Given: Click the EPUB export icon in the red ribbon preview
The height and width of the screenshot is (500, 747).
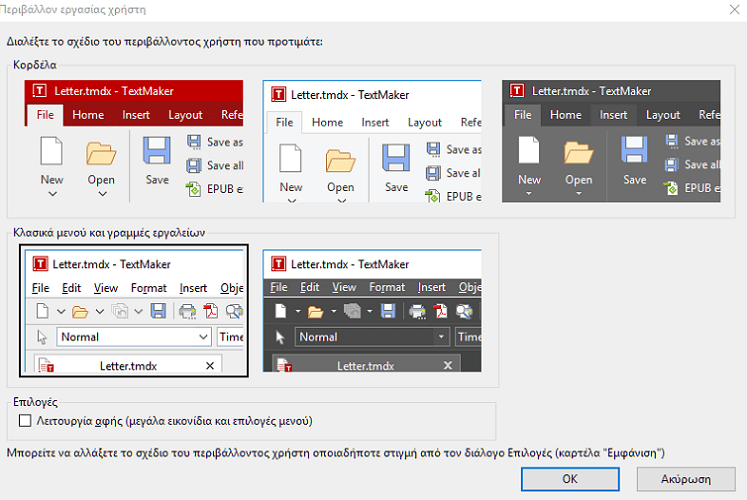Looking at the screenshot, I should [x=194, y=187].
